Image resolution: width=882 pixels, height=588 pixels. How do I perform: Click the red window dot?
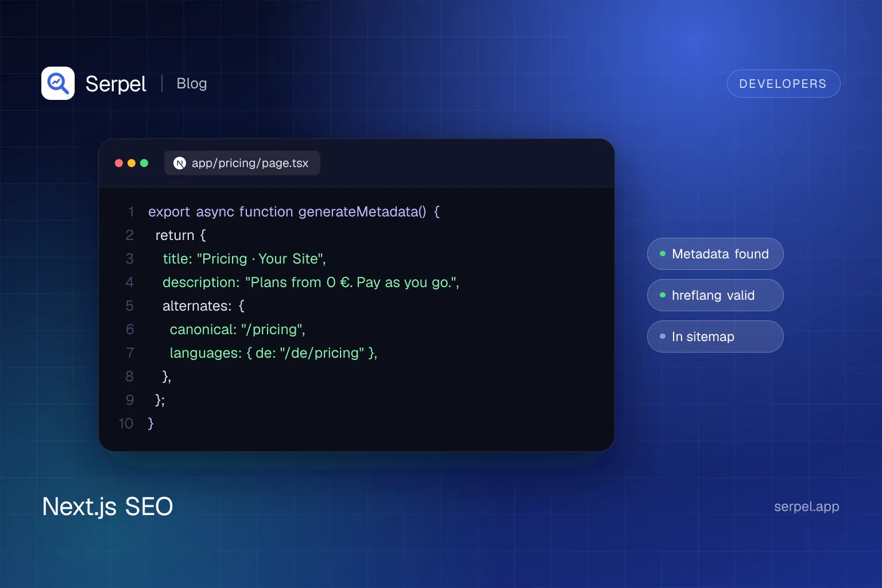click(119, 163)
